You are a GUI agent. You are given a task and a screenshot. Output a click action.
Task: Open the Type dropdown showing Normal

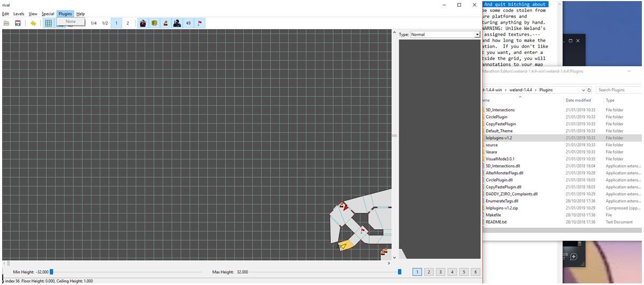pos(444,34)
